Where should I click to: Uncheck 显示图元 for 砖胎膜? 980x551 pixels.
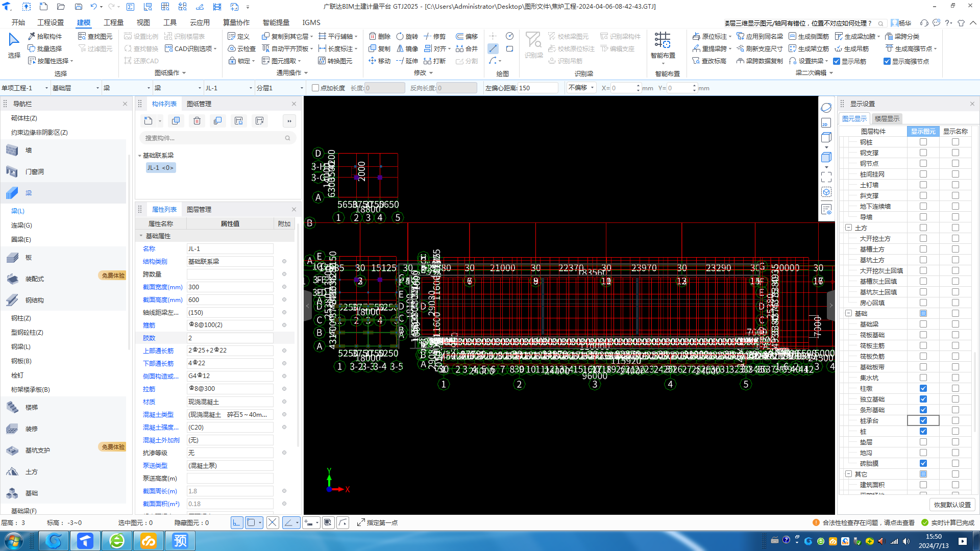coord(923,463)
